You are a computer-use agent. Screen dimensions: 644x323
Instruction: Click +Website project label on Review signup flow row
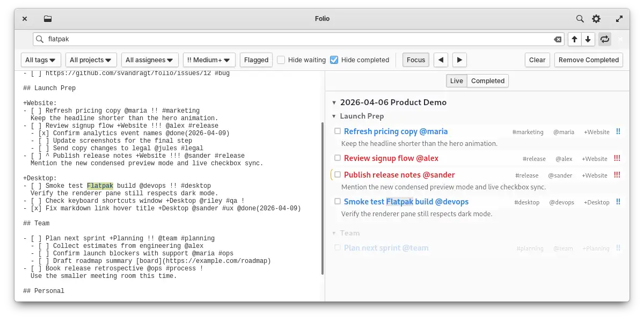pos(595,159)
